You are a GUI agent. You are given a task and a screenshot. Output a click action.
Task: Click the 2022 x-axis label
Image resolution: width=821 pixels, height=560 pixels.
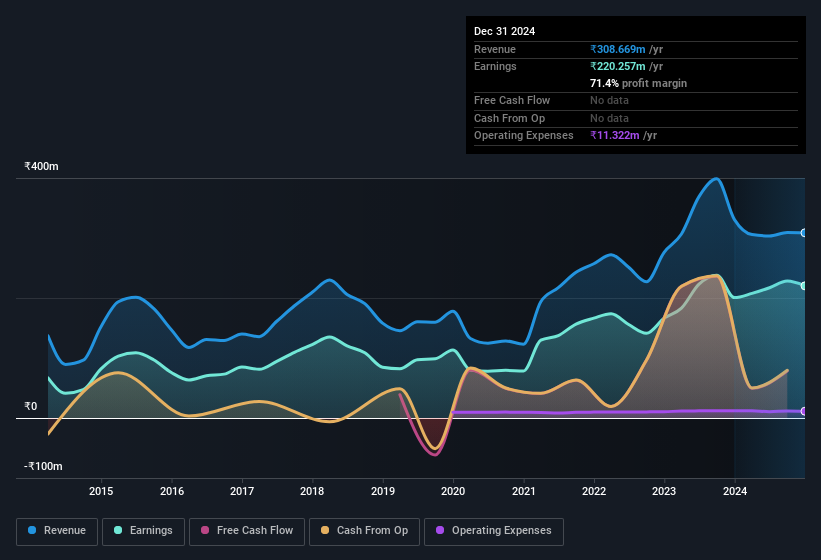(594, 491)
